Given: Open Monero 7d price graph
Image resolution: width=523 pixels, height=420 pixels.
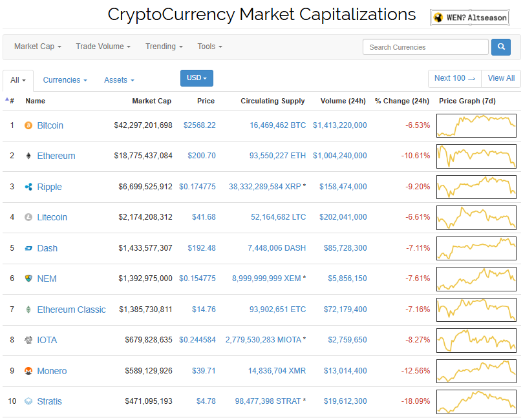Looking at the screenshot, I should (476, 371).
